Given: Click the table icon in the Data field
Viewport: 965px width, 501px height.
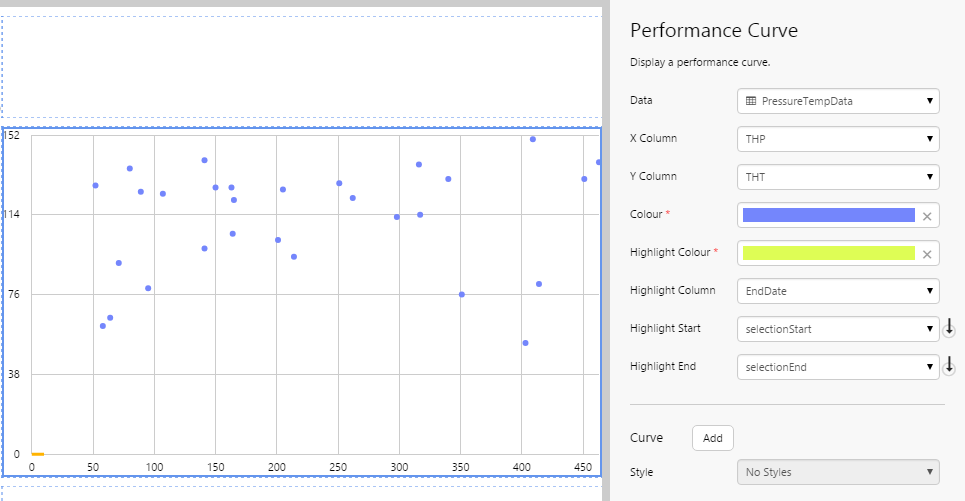Looking at the screenshot, I should [x=751, y=101].
